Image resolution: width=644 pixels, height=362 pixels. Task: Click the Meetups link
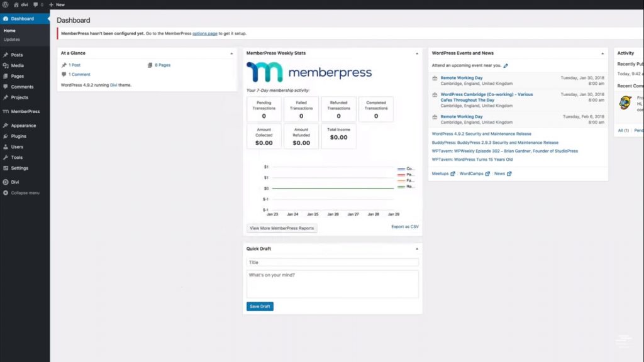click(x=440, y=173)
